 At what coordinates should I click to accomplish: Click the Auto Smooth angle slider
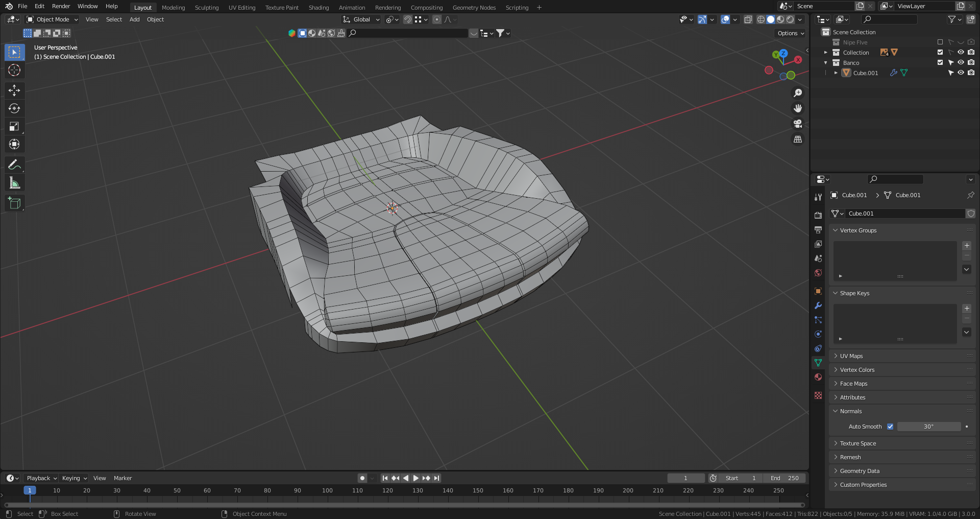click(x=928, y=427)
